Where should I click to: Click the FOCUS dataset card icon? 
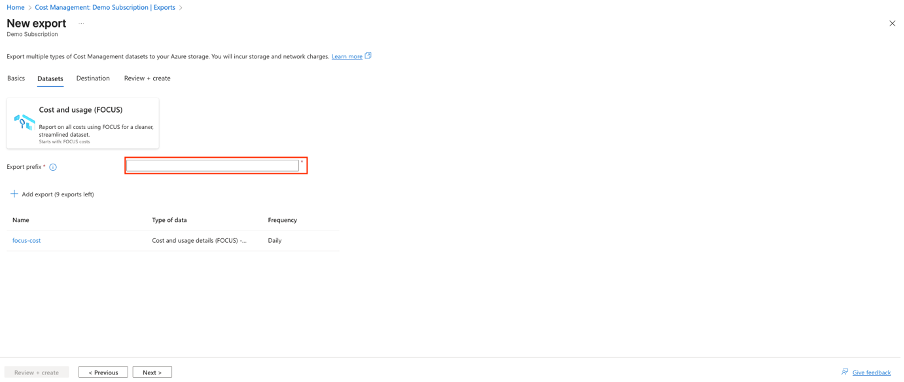tap(24, 123)
